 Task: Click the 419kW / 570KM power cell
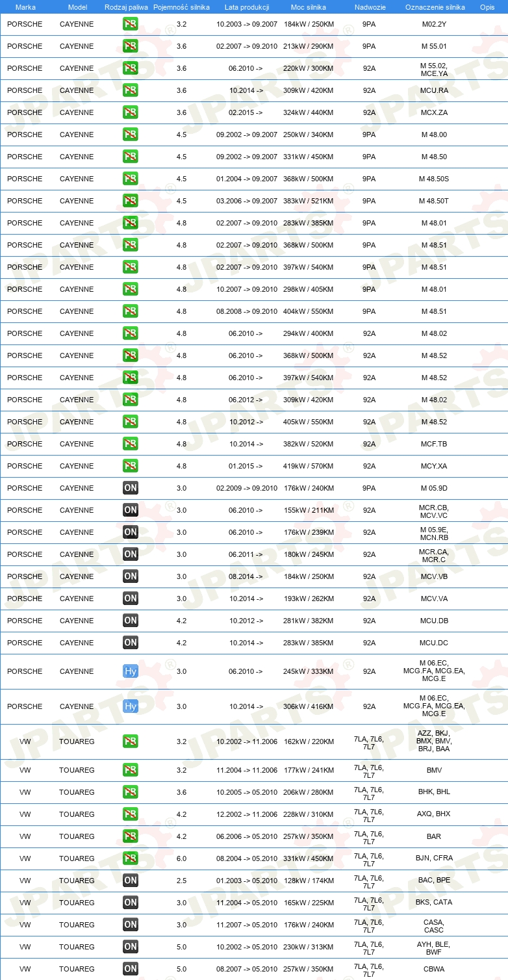pyautogui.click(x=309, y=466)
